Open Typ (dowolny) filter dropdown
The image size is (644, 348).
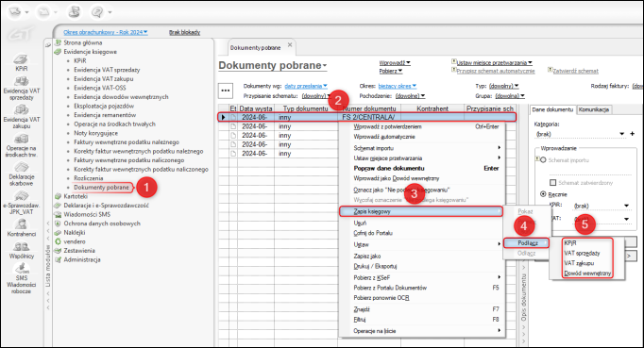click(504, 86)
